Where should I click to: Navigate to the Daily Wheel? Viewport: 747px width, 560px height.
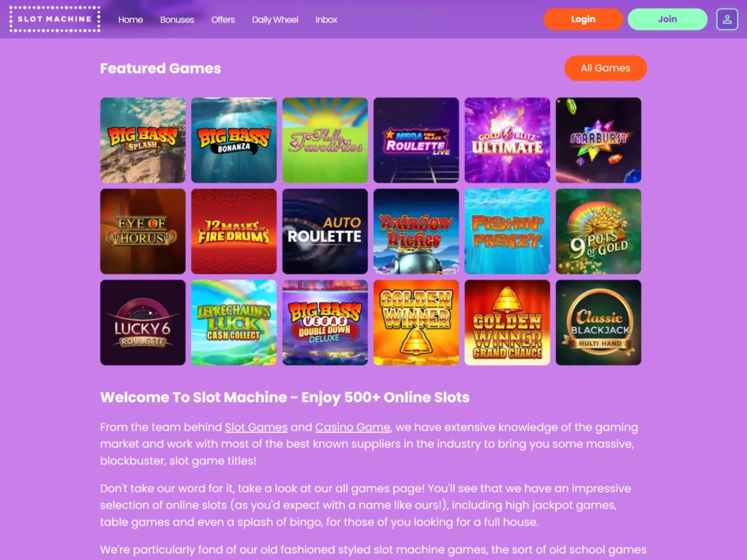tap(275, 20)
